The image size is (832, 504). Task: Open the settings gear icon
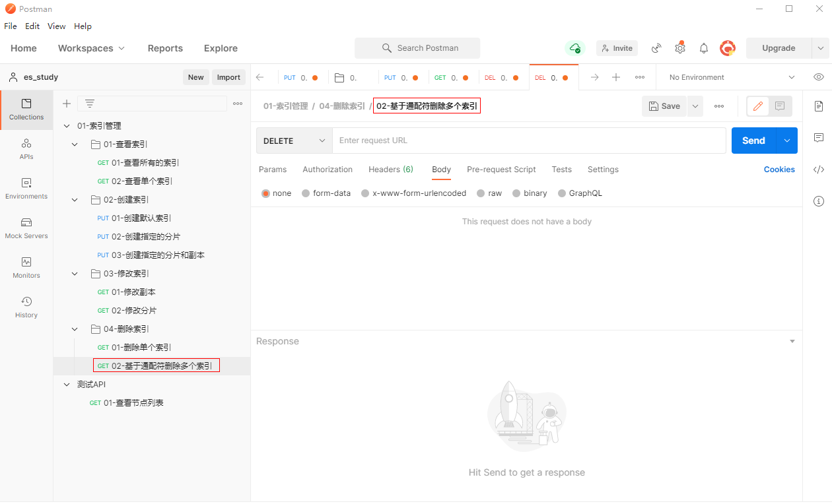tap(679, 48)
